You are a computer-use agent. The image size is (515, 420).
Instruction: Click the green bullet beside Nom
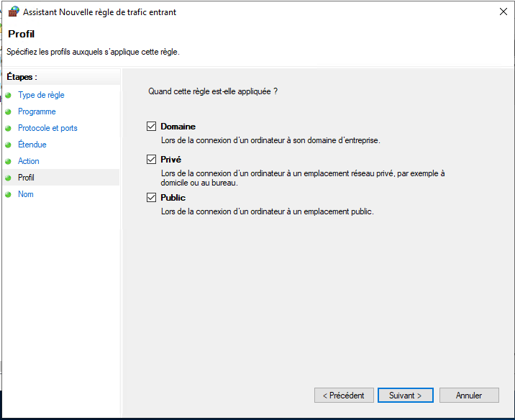pos(8,194)
